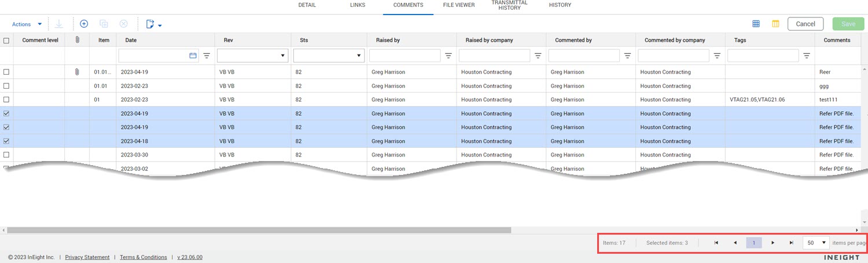Go to the last page of results

click(x=791, y=243)
